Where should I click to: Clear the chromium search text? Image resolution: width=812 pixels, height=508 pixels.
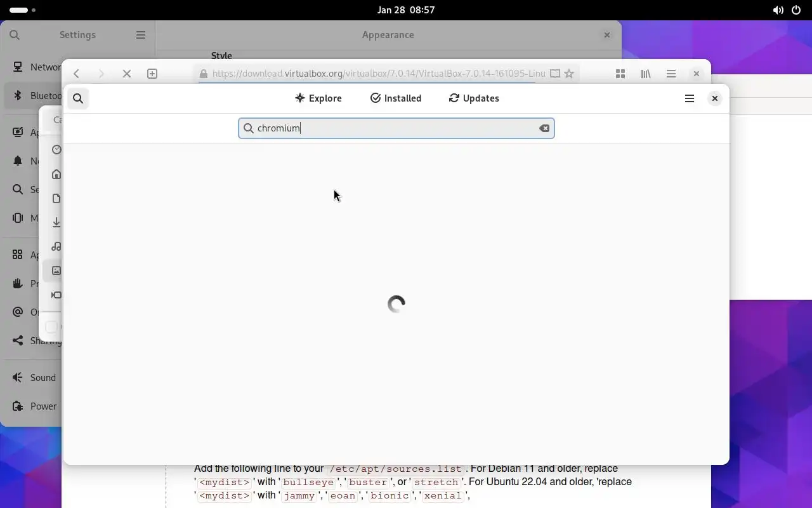tap(544, 128)
